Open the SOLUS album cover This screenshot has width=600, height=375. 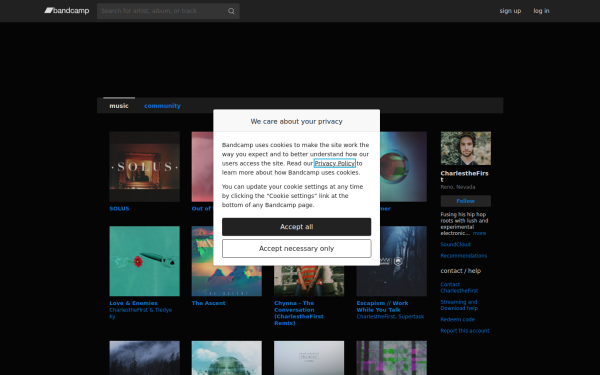click(145, 167)
